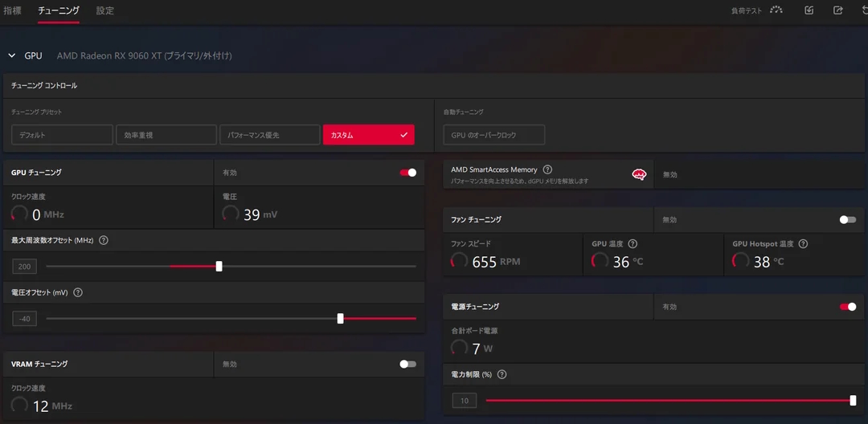Open help for 電圧オフセット (mV)
Image resolution: width=868 pixels, height=424 pixels.
click(78, 292)
